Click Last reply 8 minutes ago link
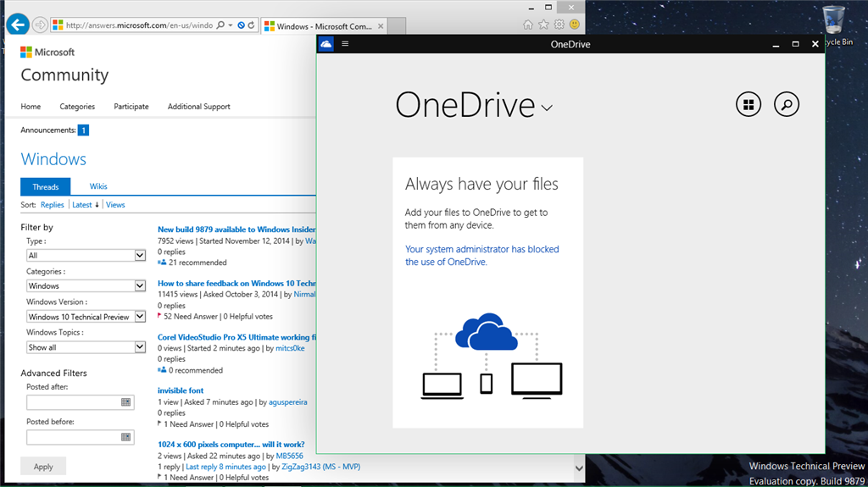 click(x=225, y=467)
